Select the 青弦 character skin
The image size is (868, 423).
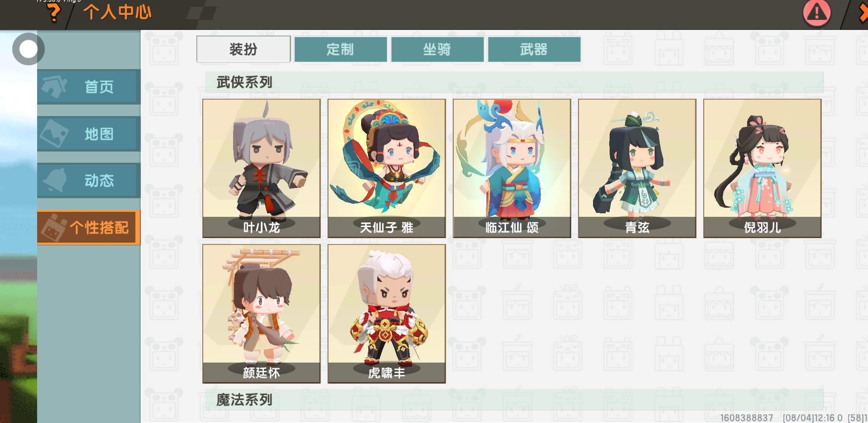point(637,168)
